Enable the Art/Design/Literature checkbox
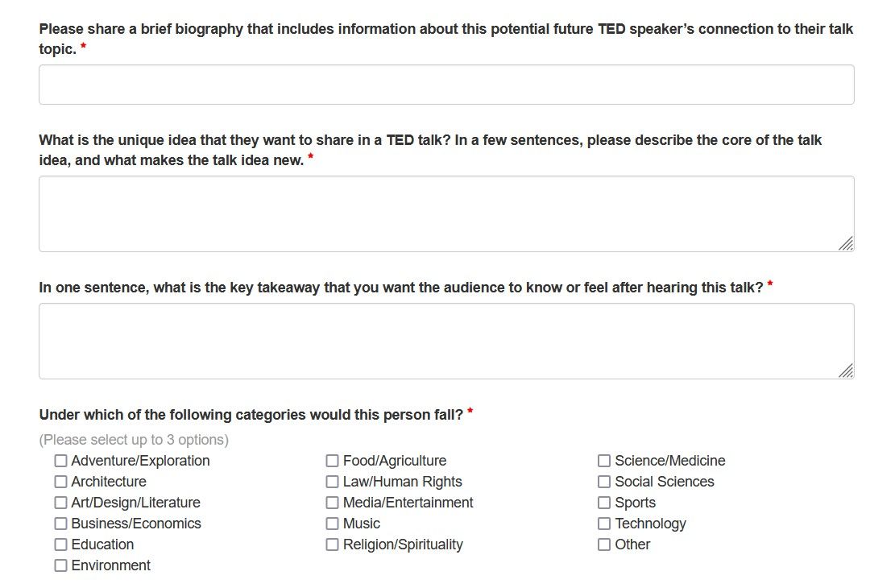 click(60, 502)
